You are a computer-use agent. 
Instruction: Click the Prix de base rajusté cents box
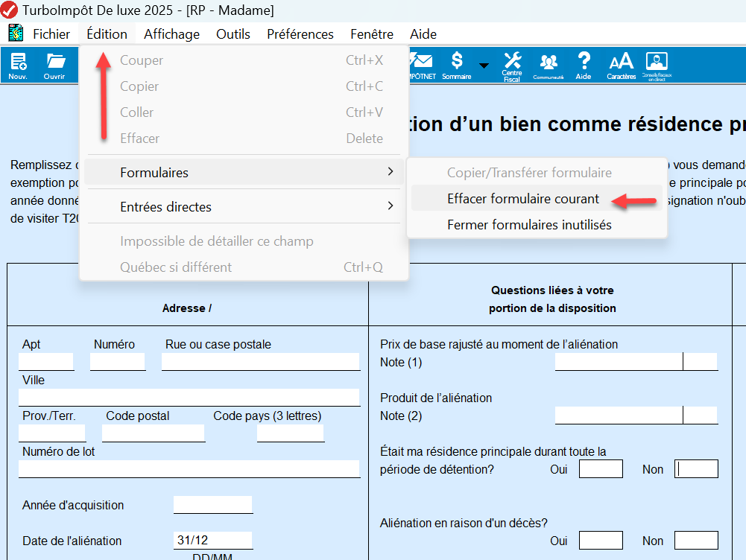coord(701,361)
